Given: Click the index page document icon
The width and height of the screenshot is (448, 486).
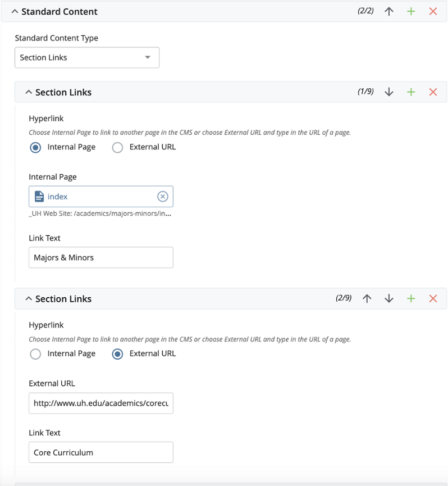Looking at the screenshot, I should click(39, 197).
